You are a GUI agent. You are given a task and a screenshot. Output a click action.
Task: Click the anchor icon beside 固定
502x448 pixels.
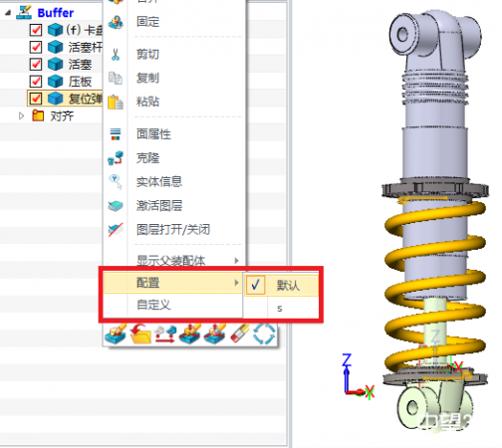click(x=116, y=22)
